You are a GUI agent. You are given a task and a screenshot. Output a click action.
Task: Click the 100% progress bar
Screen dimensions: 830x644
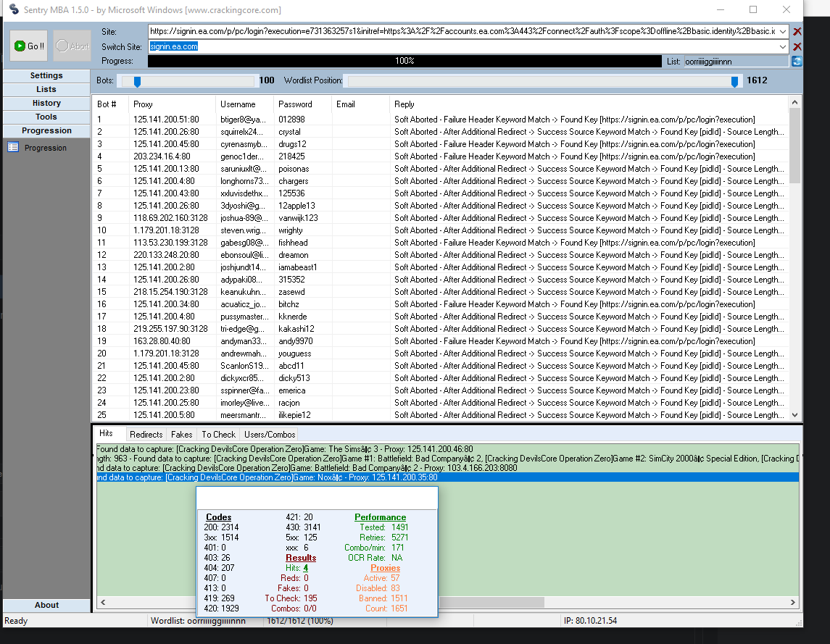pos(404,61)
